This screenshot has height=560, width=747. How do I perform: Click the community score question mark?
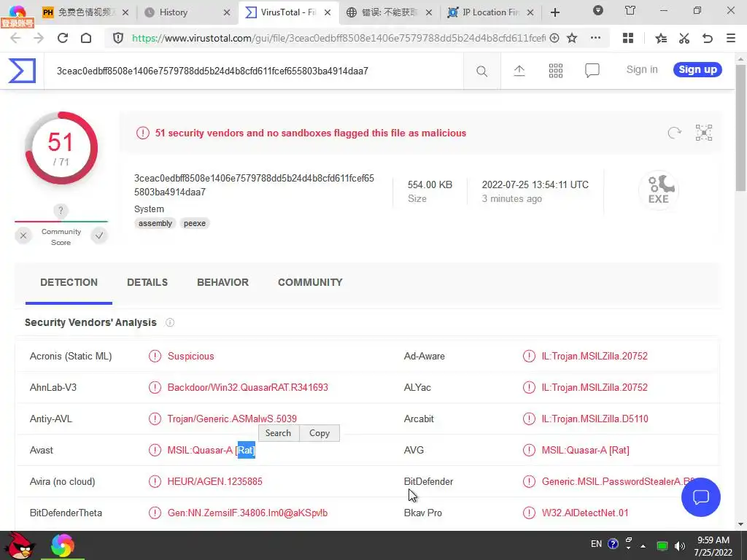(x=61, y=211)
